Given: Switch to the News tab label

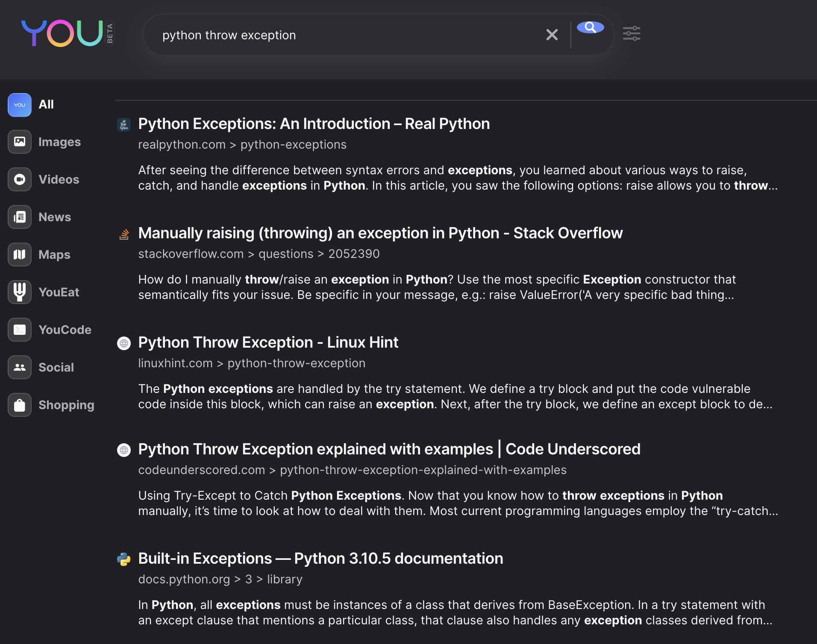Looking at the screenshot, I should click(x=55, y=217).
